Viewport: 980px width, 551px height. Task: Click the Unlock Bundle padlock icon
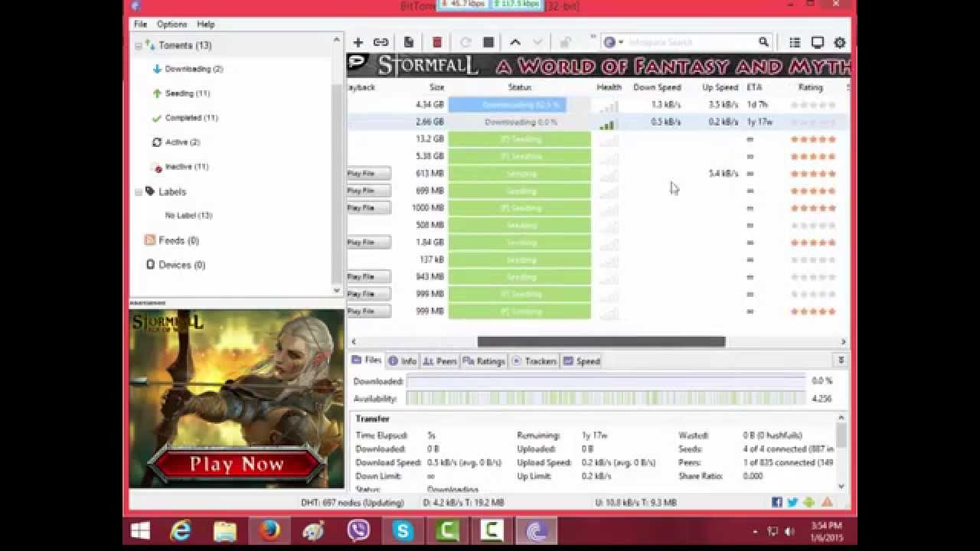565,42
